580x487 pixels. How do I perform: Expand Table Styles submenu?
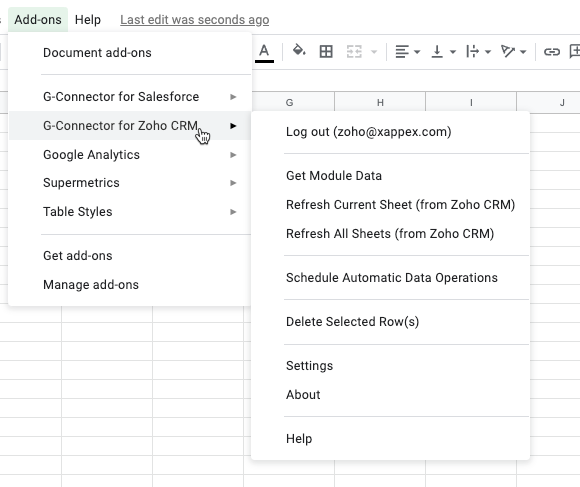click(x=129, y=212)
